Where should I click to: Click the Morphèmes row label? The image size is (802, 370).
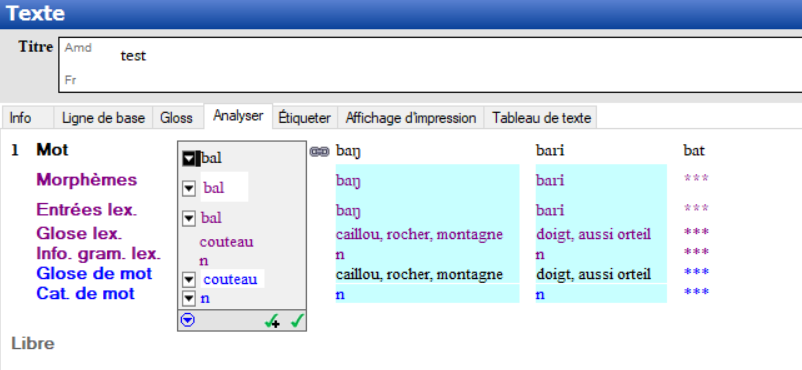[x=86, y=180]
